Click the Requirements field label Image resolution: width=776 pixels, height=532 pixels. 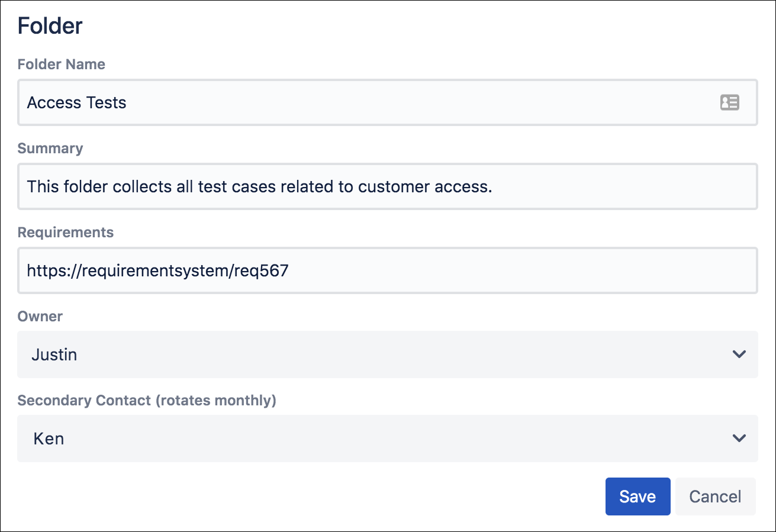click(66, 232)
